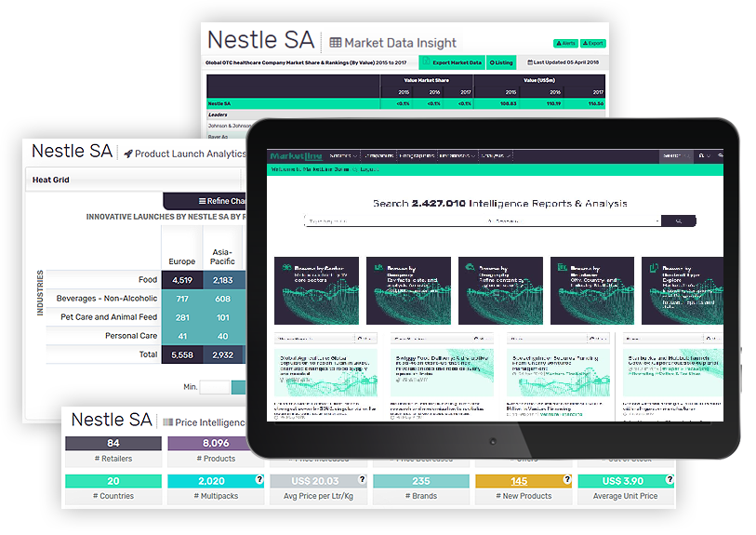Click the keyword search input on the tablet
Image resolution: width=756 pixels, height=535 pixels.
[395, 221]
